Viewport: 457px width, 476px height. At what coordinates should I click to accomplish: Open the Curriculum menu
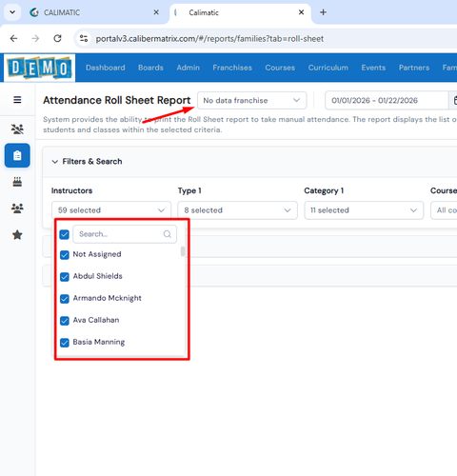328,68
